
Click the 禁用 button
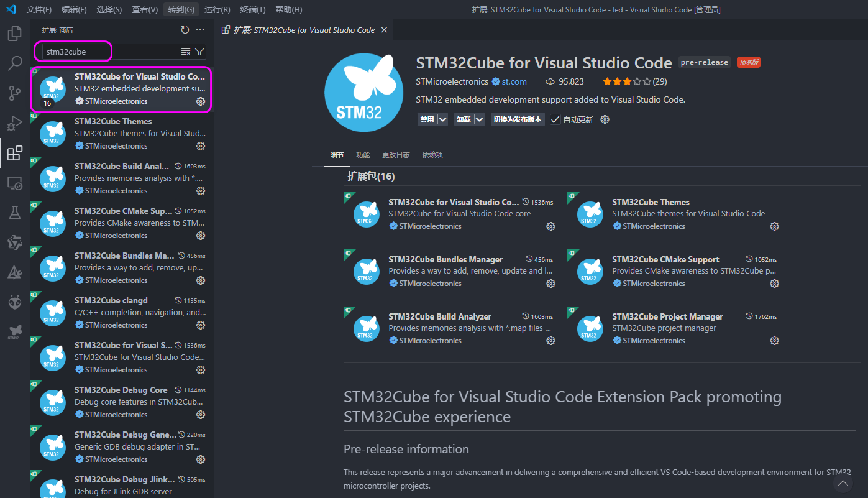click(427, 119)
